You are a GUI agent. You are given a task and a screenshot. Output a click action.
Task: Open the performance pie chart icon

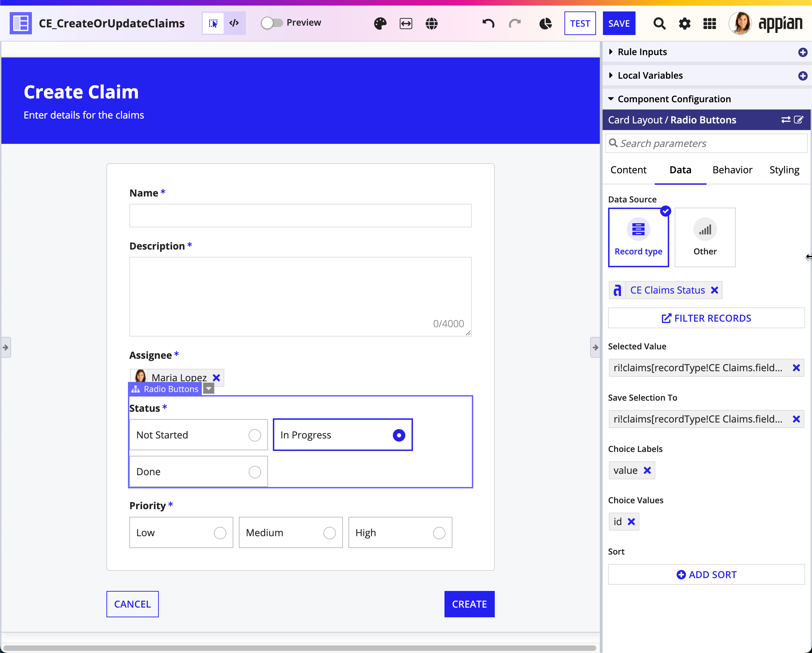point(545,23)
